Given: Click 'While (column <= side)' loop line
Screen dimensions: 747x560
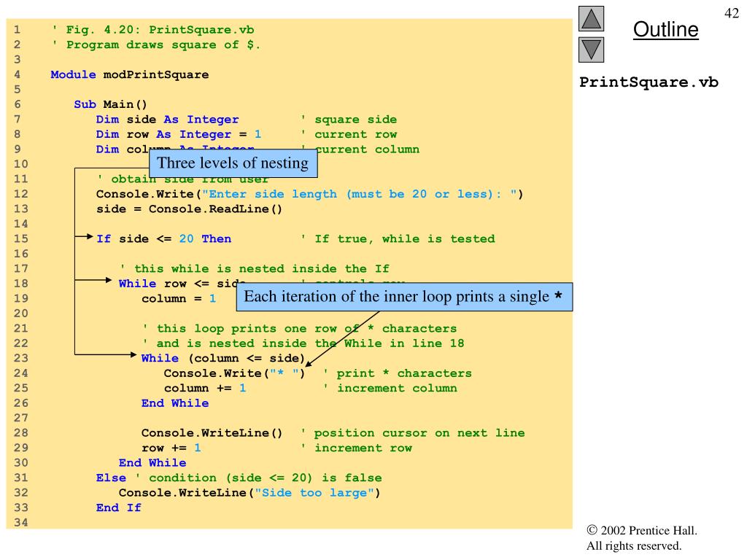Looking at the screenshot, I should [223, 358].
